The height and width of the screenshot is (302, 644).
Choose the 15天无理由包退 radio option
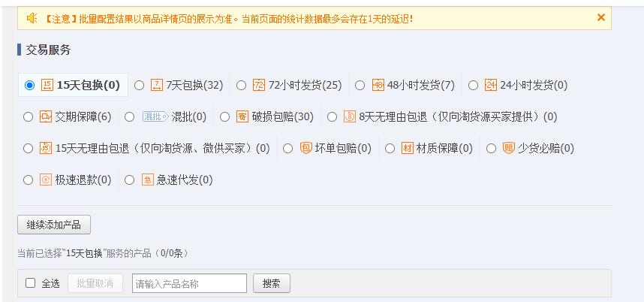[x=29, y=148]
